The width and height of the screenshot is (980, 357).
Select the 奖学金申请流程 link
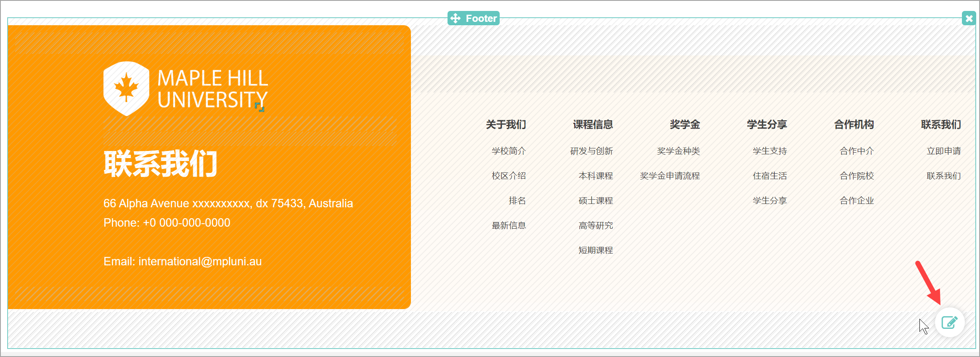click(x=670, y=176)
